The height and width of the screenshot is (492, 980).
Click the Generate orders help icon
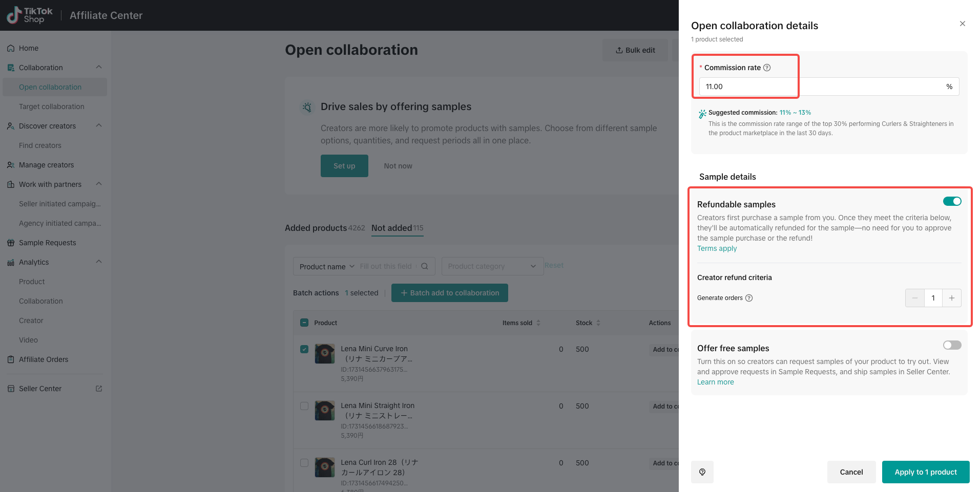749,298
